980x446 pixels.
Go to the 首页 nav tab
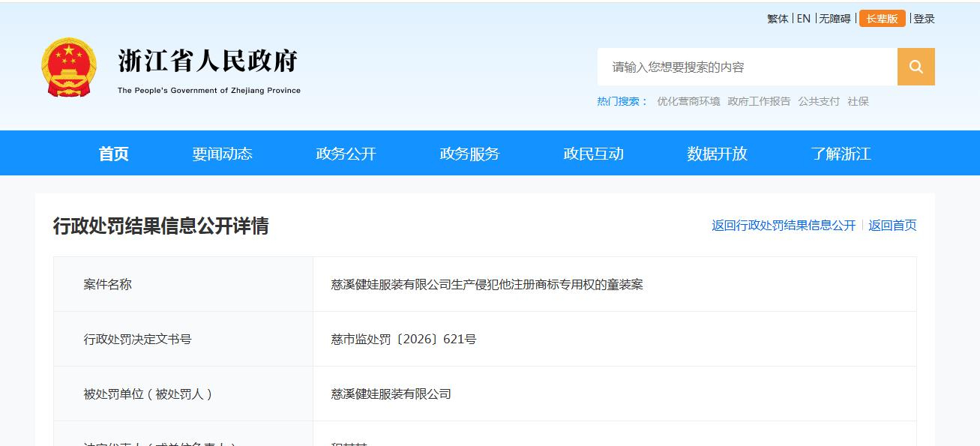coord(114,154)
